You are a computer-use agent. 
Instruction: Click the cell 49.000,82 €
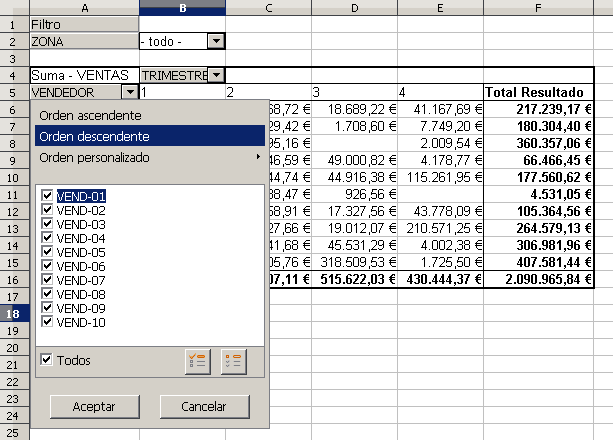[355, 160]
